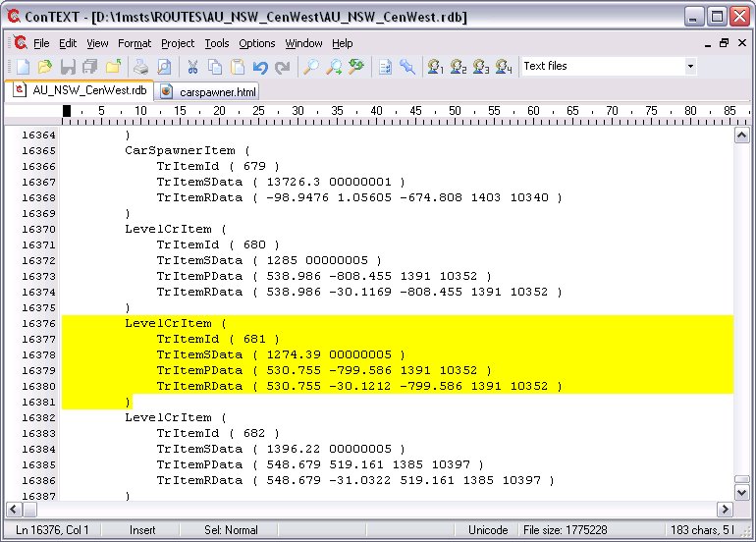Screen dimensions: 756x542
Task: Click line number 16370 in gutter
Action: point(38,229)
